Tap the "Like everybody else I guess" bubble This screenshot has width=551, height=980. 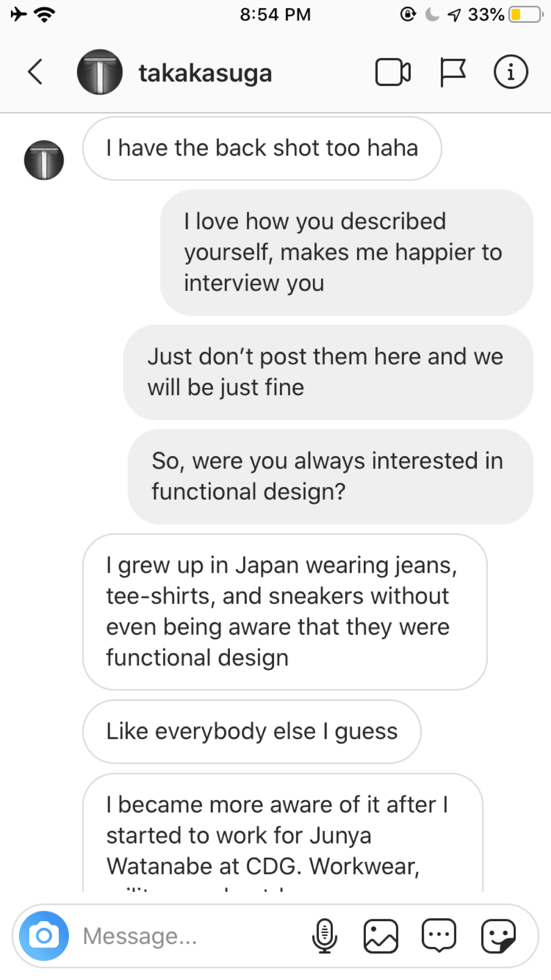(252, 732)
